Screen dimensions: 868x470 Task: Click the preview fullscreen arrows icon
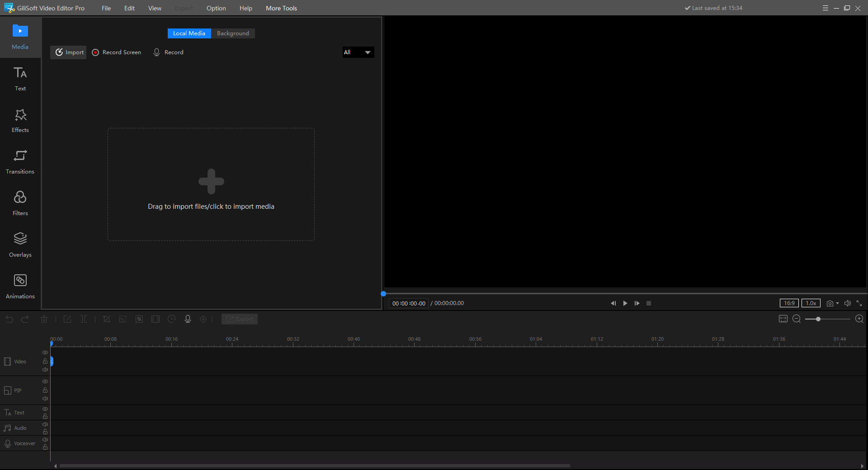859,303
